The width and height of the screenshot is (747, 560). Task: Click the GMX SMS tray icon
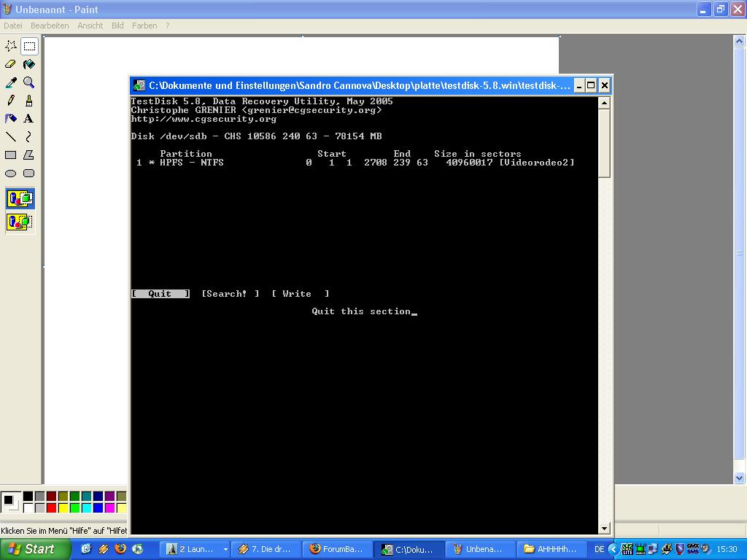point(692,549)
